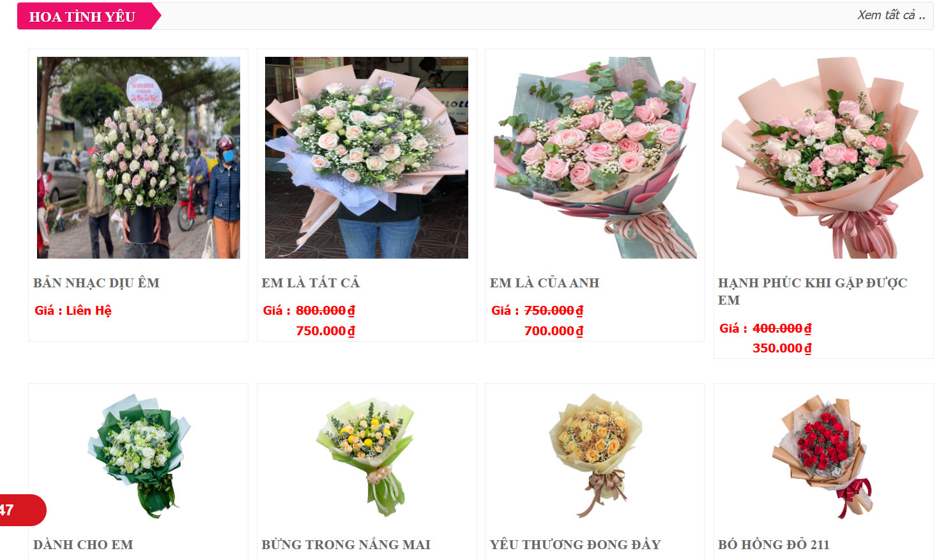
Task: Open the EM LÀ TẤT CẢ bouquet image
Action: (367, 158)
